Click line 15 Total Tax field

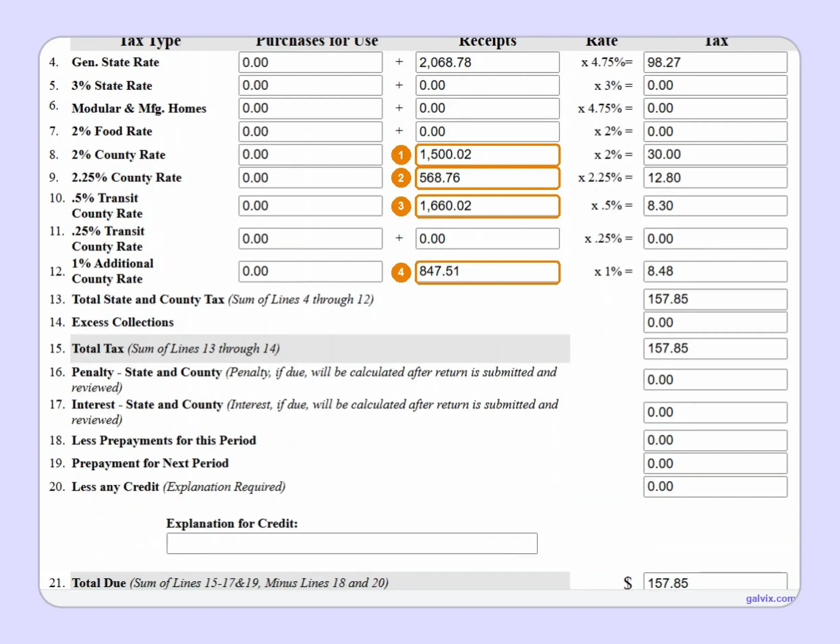pos(715,348)
